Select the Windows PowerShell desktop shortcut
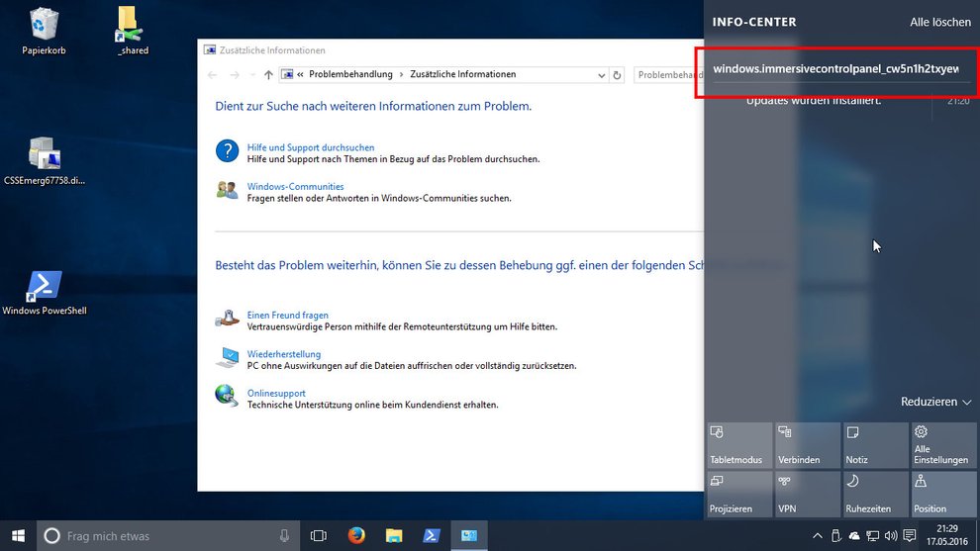 (x=45, y=293)
